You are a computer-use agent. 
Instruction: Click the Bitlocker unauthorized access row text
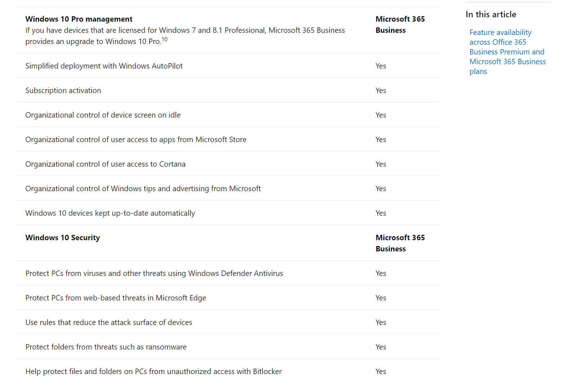click(153, 372)
